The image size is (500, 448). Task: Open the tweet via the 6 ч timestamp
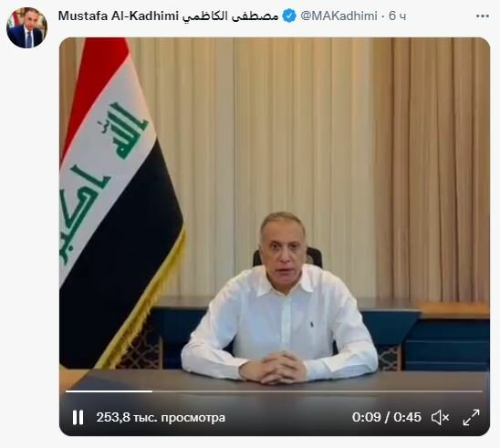click(397, 16)
